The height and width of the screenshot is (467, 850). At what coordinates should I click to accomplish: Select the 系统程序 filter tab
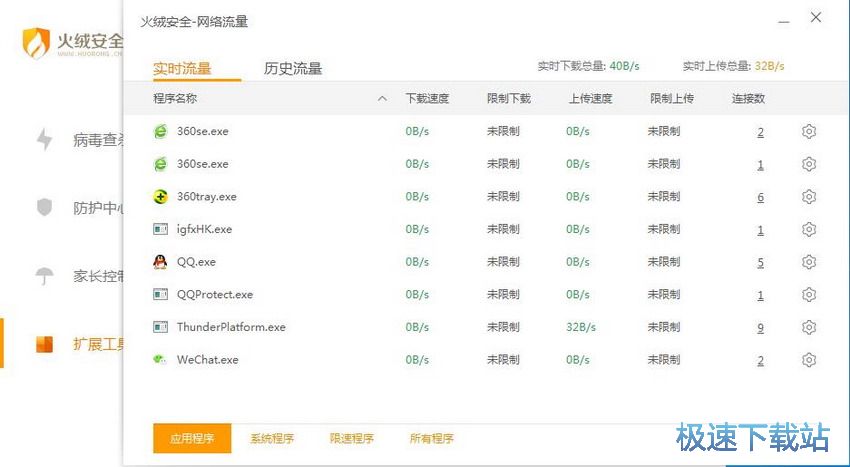(272, 439)
